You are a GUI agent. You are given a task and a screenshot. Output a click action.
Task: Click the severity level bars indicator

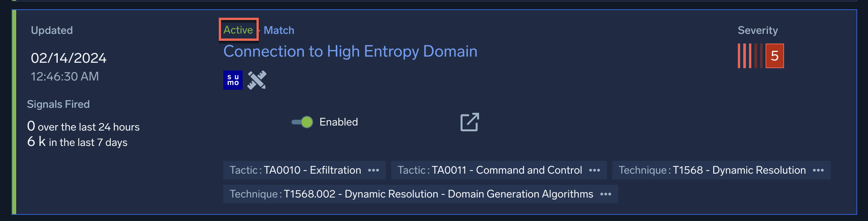[750, 56]
